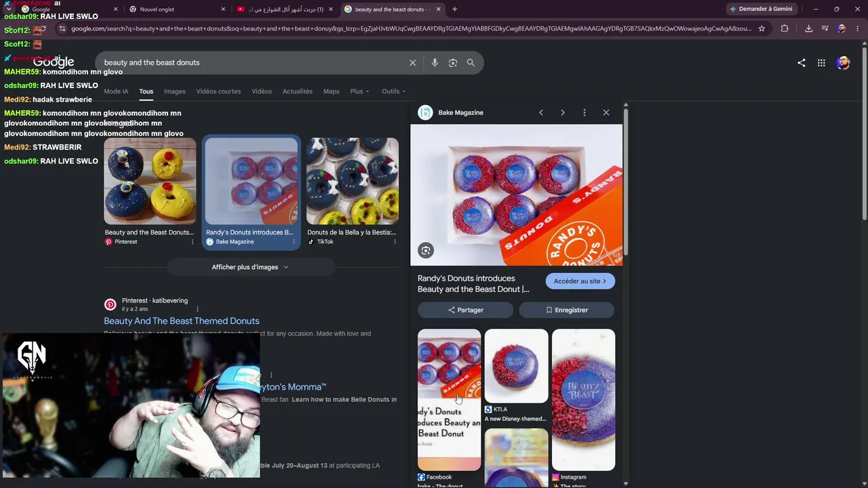Image resolution: width=868 pixels, height=488 pixels.
Task: Select the Maps search tab
Action: [331, 91]
